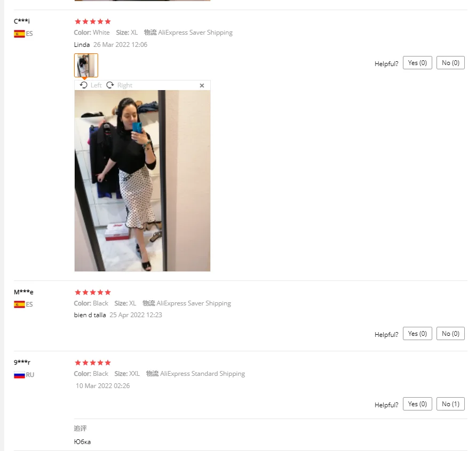
Task: Click the five-star rating on C***i's review
Action: [x=93, y=21]
